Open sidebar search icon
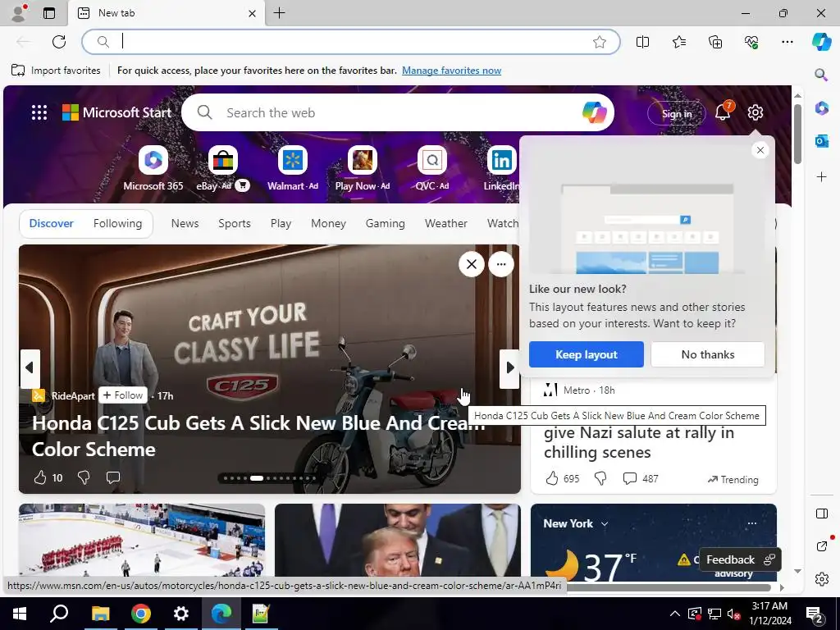The width and height of the screenshot is (840, 630). (821, 75)
